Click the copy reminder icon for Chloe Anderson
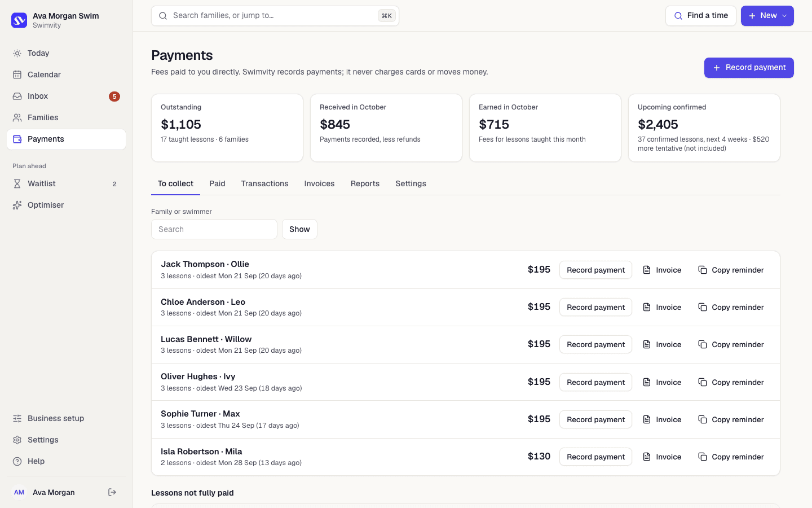 pos(703,307)
